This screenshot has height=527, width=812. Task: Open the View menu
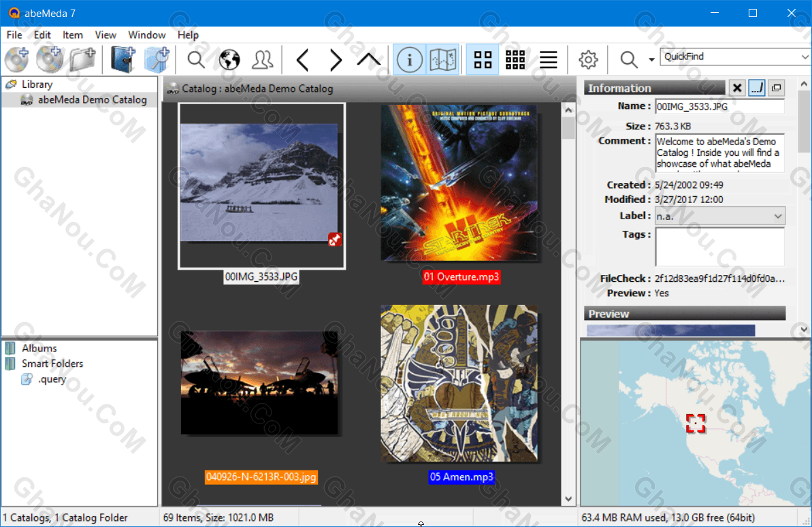point(105,35)
